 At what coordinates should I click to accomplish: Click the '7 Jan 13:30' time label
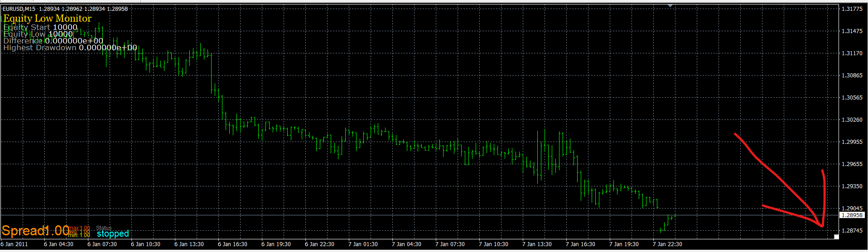coord(537,244)
